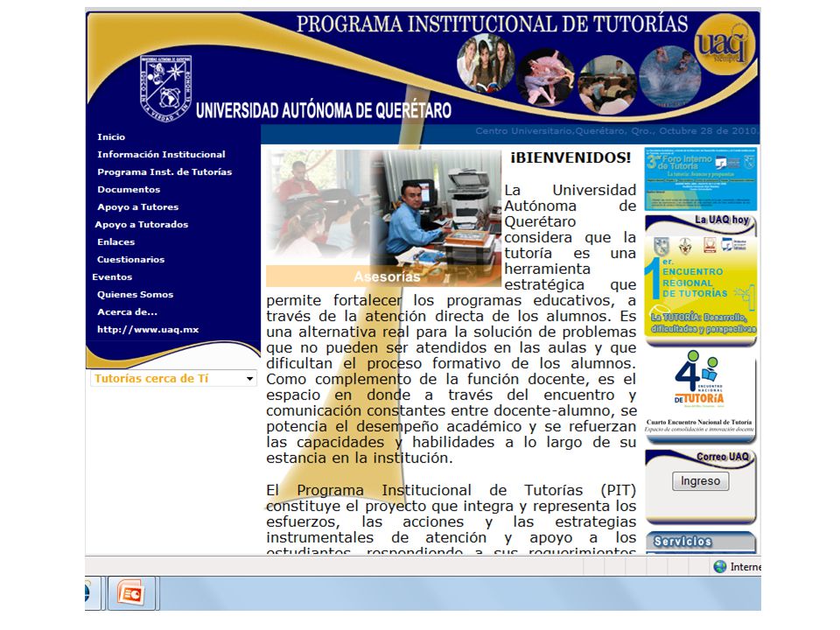Go to the Documentos section
This screenshot has width=840, height=630.
point(129,190)
